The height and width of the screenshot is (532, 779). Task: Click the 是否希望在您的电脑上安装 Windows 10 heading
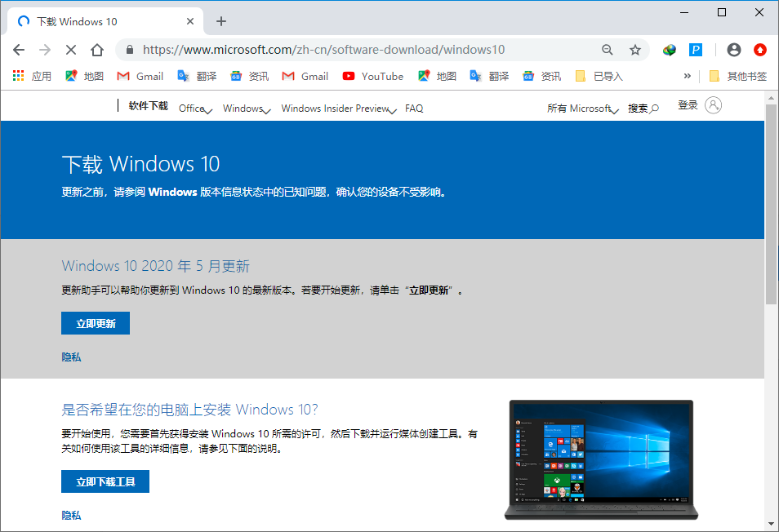[x=189, y=410]
